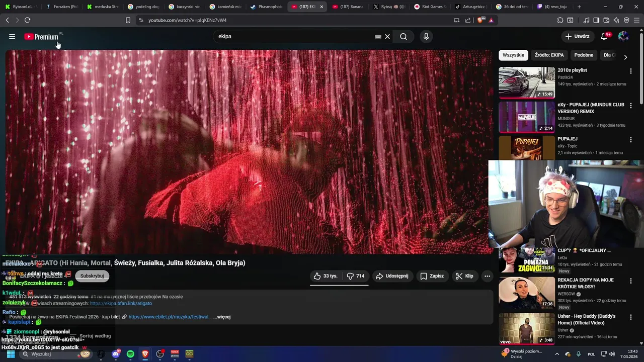Dislike the video showing 714

click(356, 276)
